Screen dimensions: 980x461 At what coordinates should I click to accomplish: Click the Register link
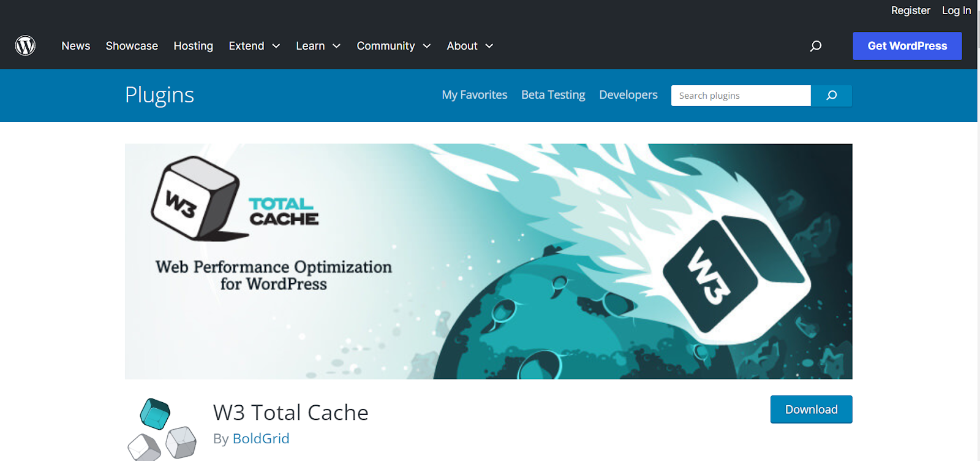click(x=910, y=10)
